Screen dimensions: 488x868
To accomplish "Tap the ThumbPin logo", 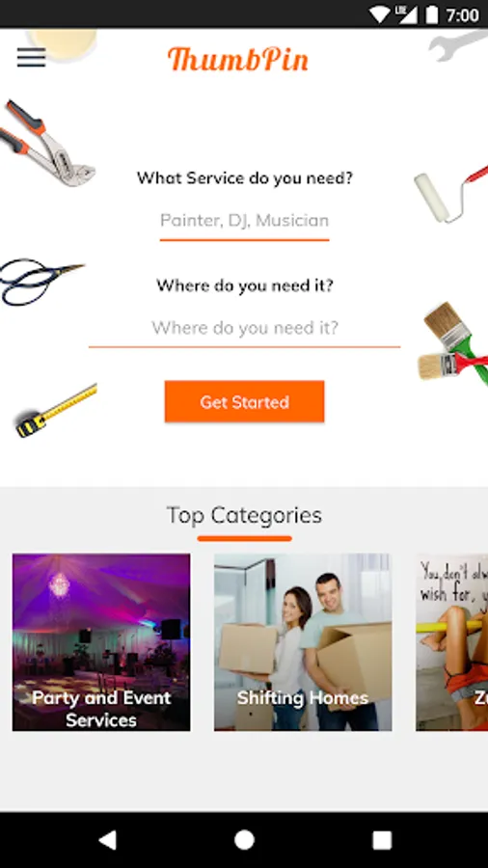I will pyautogui.click(x=238, y=59).
